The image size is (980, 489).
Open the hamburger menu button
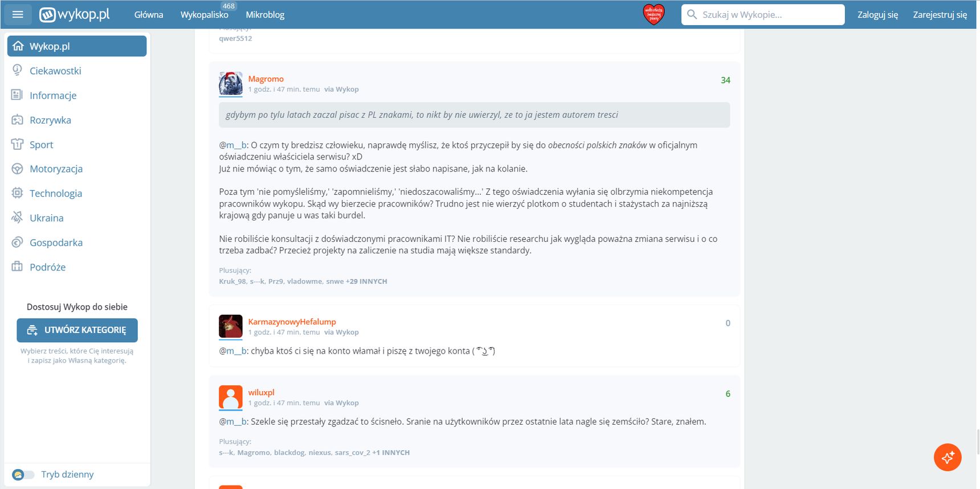point(18,14)
